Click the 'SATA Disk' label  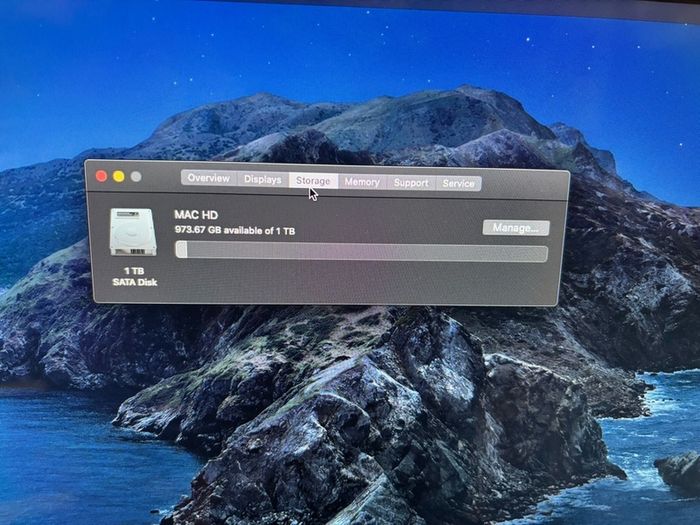coord(135,282)
